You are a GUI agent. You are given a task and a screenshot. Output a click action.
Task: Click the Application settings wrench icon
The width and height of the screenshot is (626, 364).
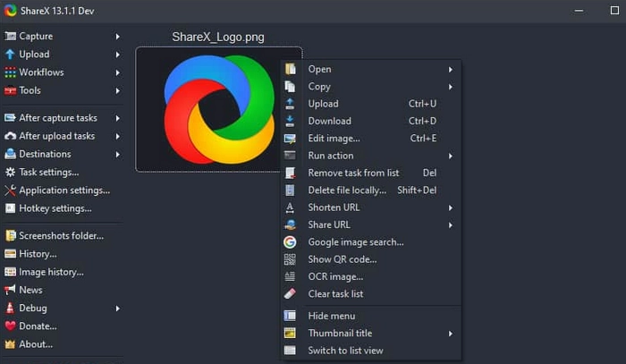tap(10, 190)
